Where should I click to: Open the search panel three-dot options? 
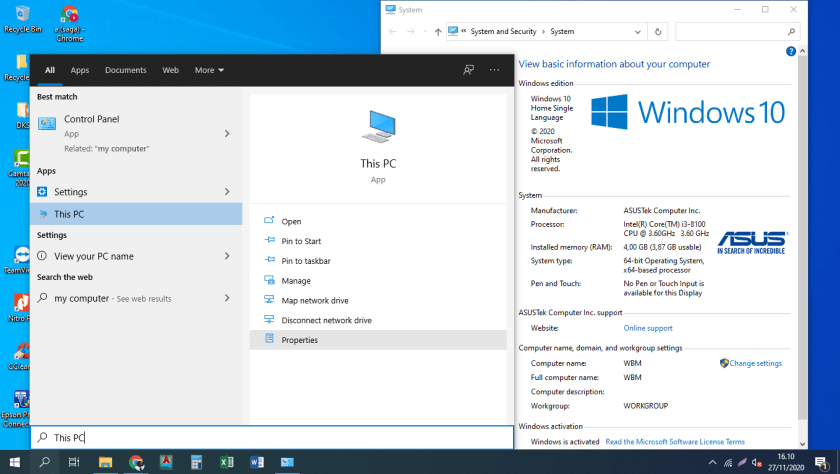494,70
